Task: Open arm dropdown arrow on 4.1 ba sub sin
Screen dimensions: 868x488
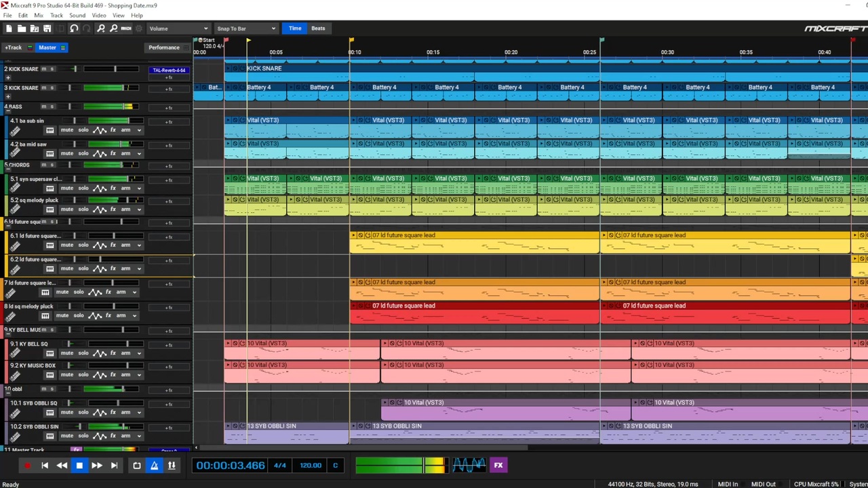Action: pos(138,130)
